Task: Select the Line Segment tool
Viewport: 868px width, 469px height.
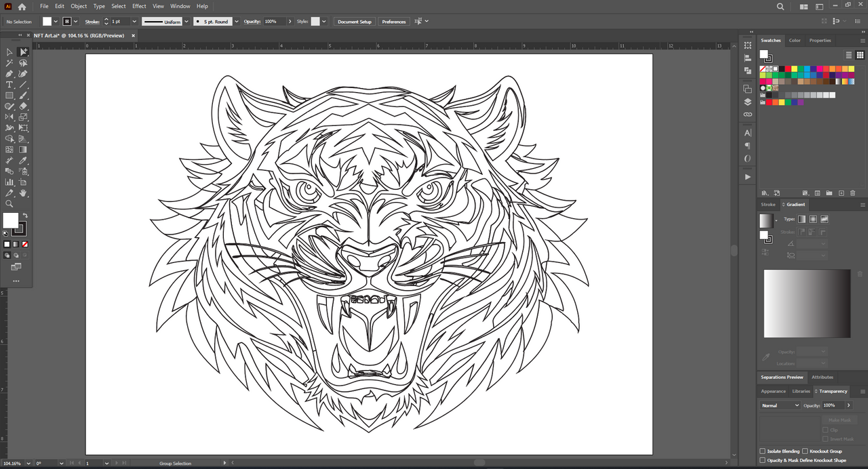Action: [x=23, y=85]
